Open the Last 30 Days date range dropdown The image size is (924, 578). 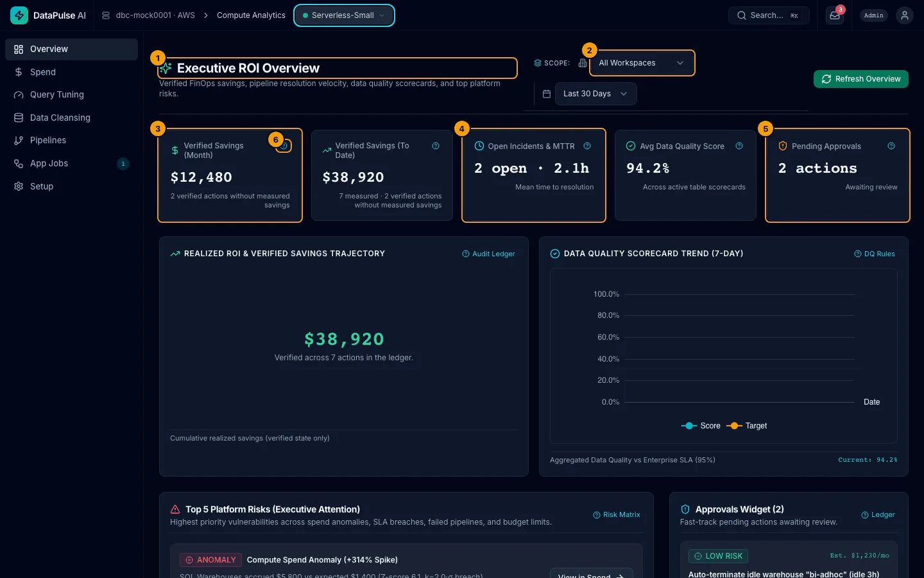[595, 94]
